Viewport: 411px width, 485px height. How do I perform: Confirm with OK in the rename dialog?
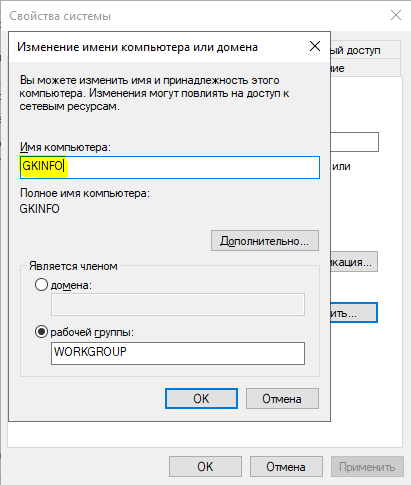201,398
